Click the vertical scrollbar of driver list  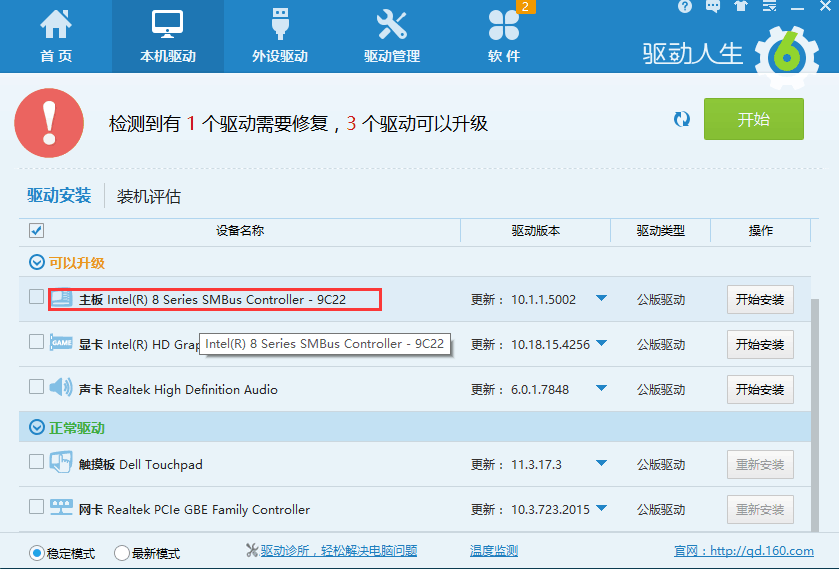click(815, 415)
